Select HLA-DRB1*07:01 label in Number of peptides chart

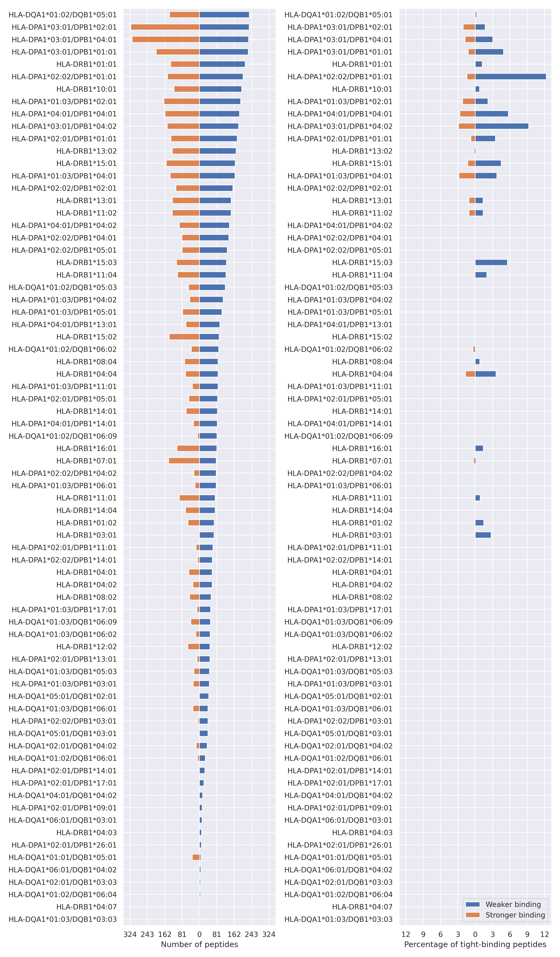pos(86,461)
